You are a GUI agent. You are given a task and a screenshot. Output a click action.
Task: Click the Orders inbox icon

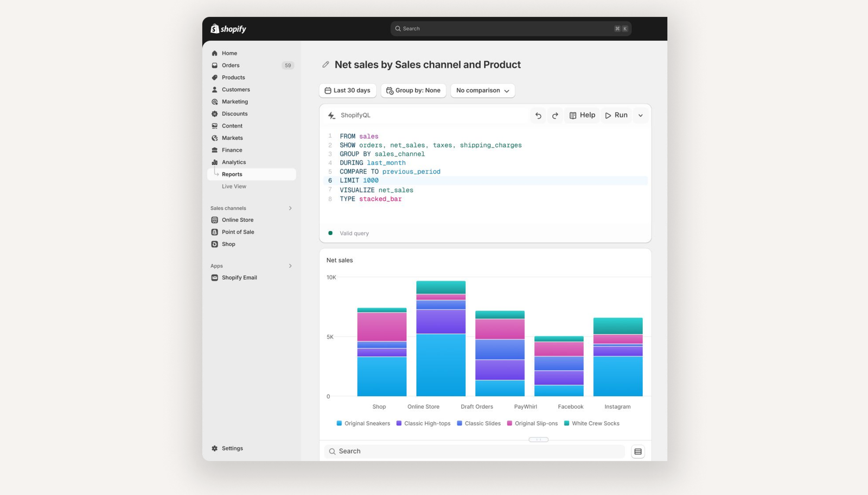tap(215, 65)
